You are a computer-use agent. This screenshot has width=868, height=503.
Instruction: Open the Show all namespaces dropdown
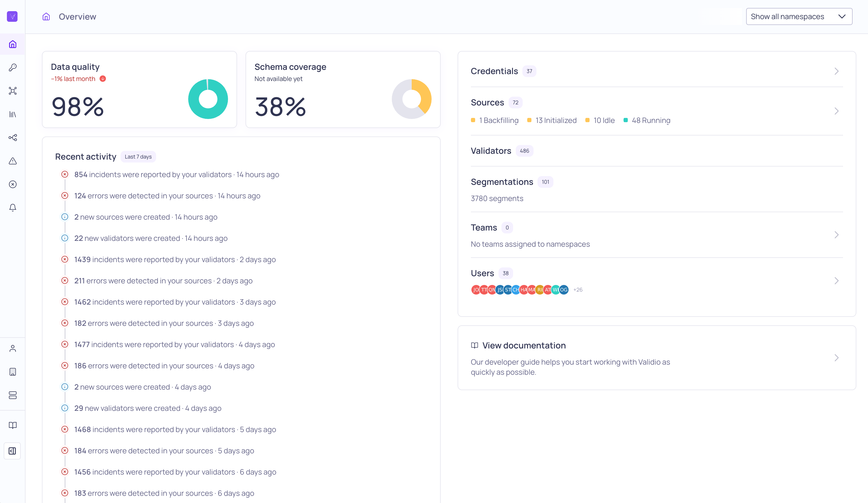799,16
